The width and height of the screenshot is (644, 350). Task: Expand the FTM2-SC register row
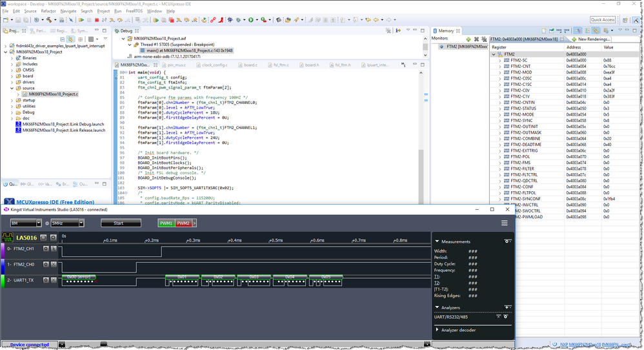[499, 60]
